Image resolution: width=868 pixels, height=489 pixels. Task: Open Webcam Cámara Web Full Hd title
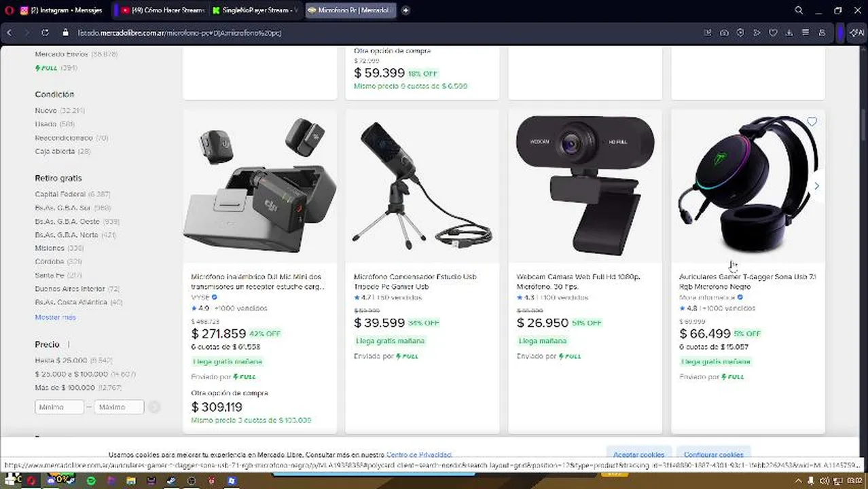(578, 282)
